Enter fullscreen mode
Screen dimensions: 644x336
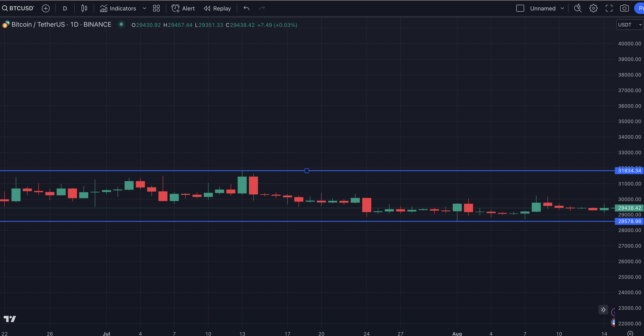(609, 8)
